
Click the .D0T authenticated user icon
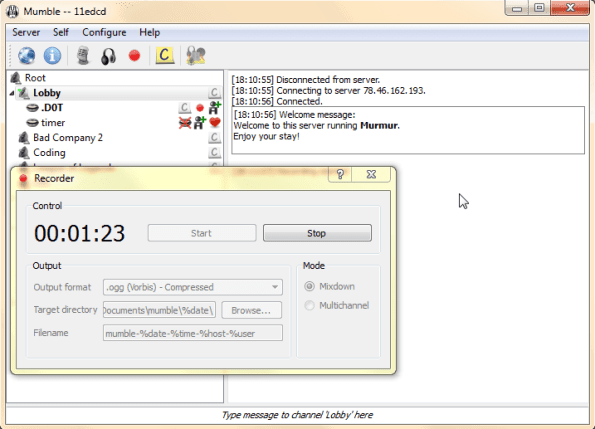tap(214, 107)
